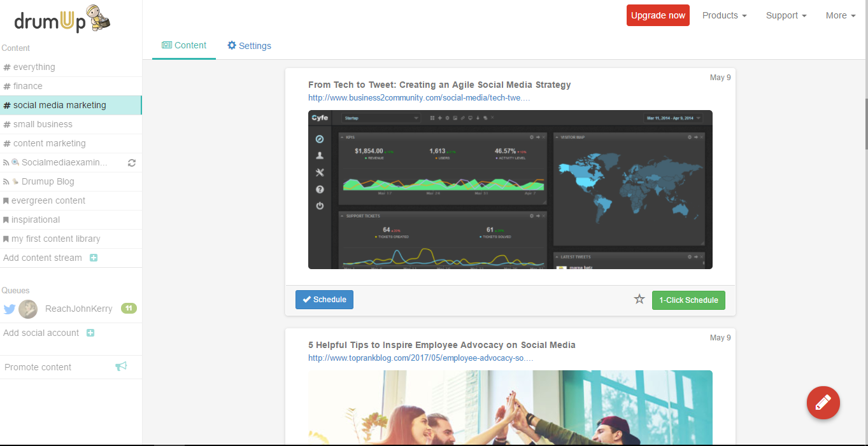The width and height of the screenshot is (868, 446).
Task: Click the green 11 queue count badge
Action: point(129,309)
